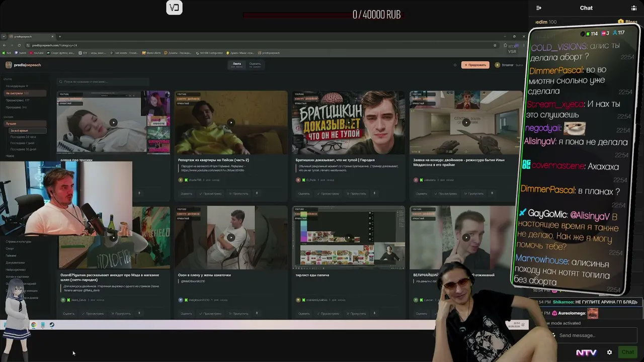Click the arrow icon on Репортаж из квартиры card
This screenshot has height=362, width=644.
click(257, 193)
